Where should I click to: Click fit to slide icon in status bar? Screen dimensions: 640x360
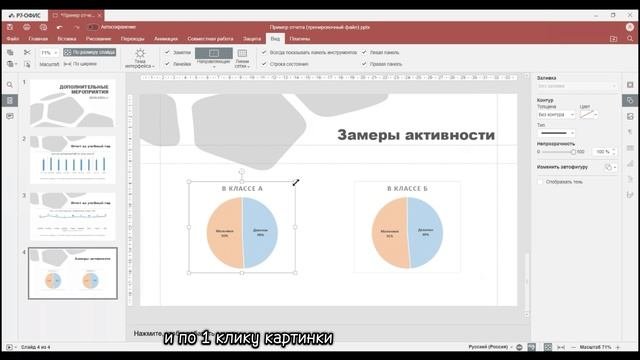[x=548, y=347]
